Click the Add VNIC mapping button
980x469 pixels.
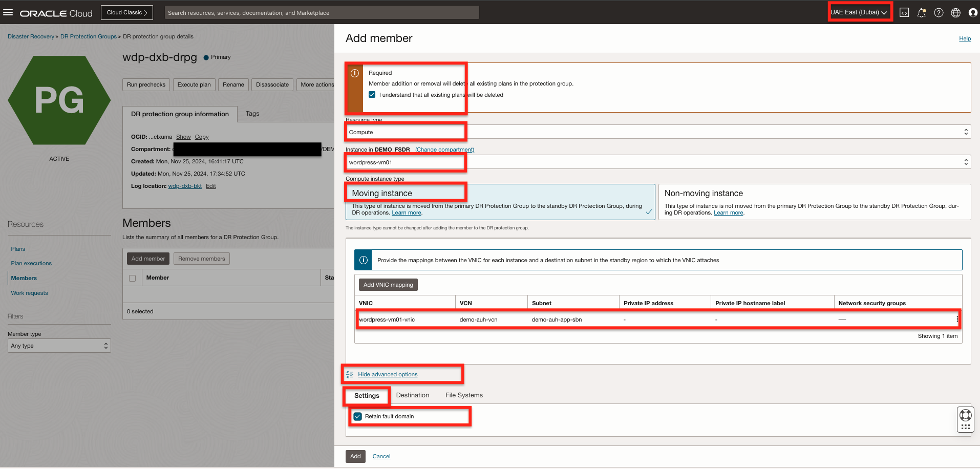(x=388, y=285)
